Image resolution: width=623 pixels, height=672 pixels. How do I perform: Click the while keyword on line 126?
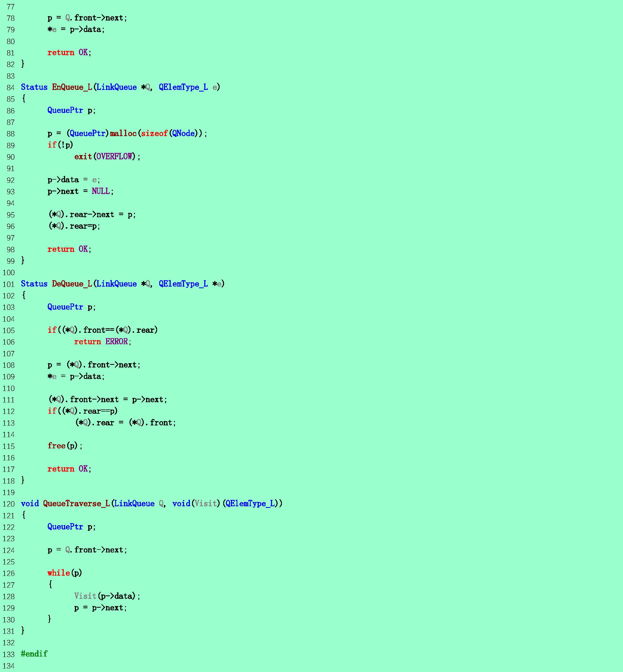click(x=59, y=573)
